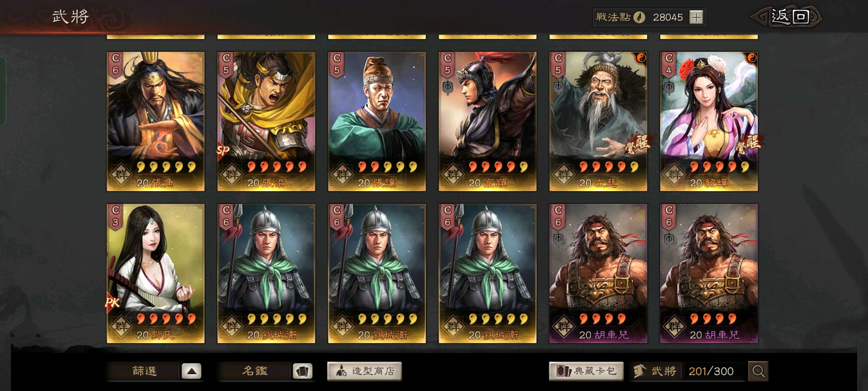Pick the last 胡車兒 card
This screenshot has width=868, height=391.
[x=709, y=273]
